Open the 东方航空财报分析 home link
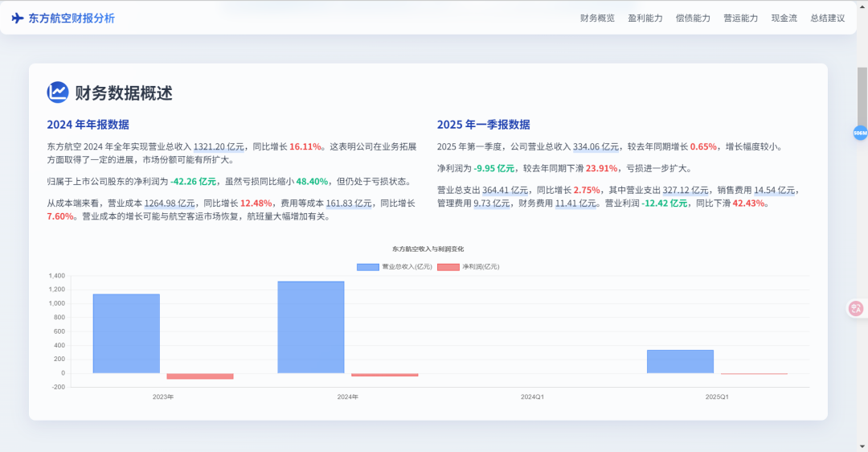 [63, 18]
